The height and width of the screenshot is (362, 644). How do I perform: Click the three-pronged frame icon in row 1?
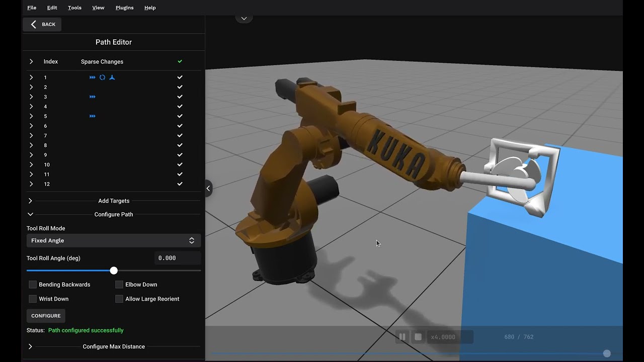pyautogui.click(x=112, y=77)
